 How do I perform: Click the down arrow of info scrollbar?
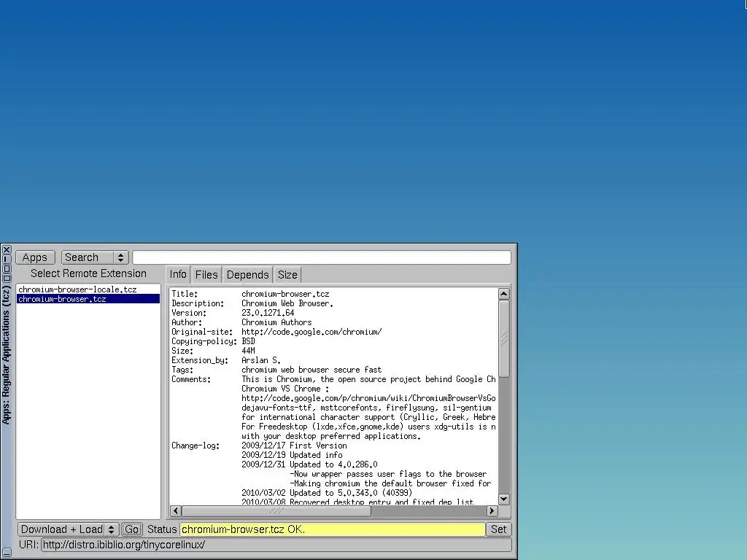tap(503, 499)
